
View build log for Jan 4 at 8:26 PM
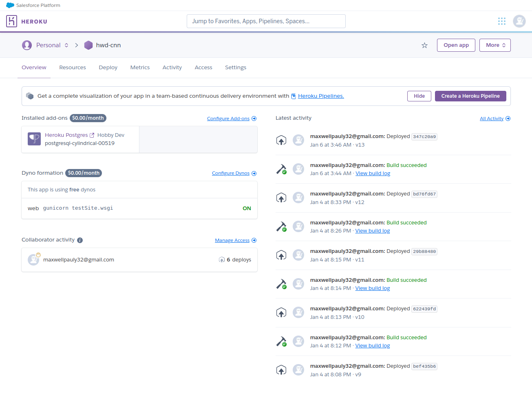(x=373, y=231)
